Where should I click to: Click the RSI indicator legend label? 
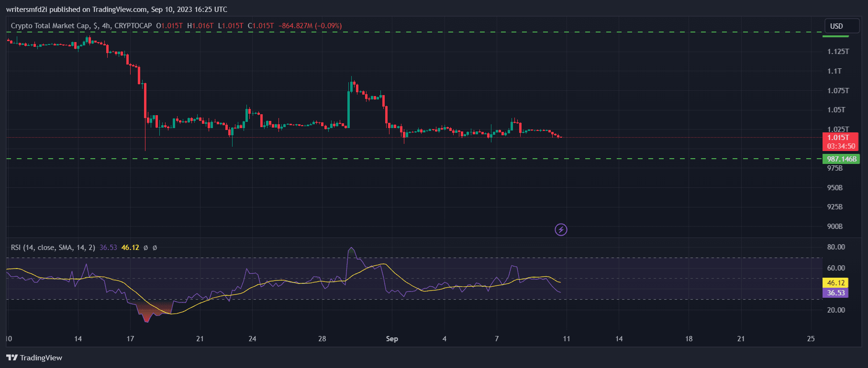coord(53,248)
